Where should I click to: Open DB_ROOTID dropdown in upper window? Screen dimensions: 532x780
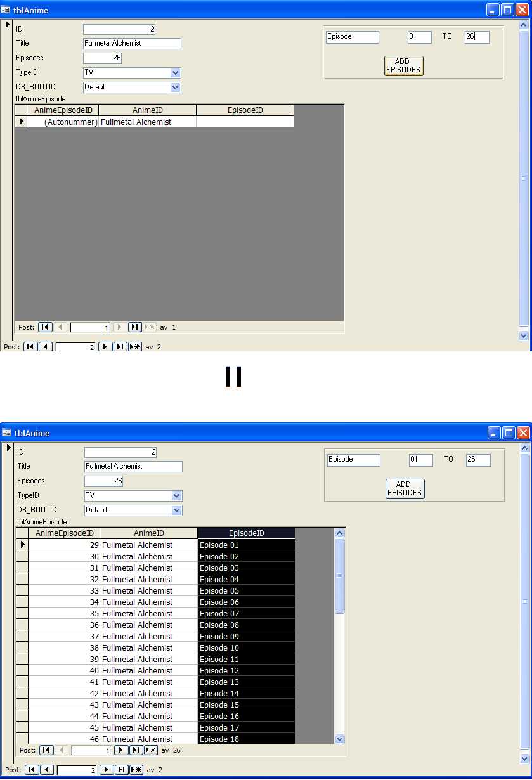pos(176,88)
